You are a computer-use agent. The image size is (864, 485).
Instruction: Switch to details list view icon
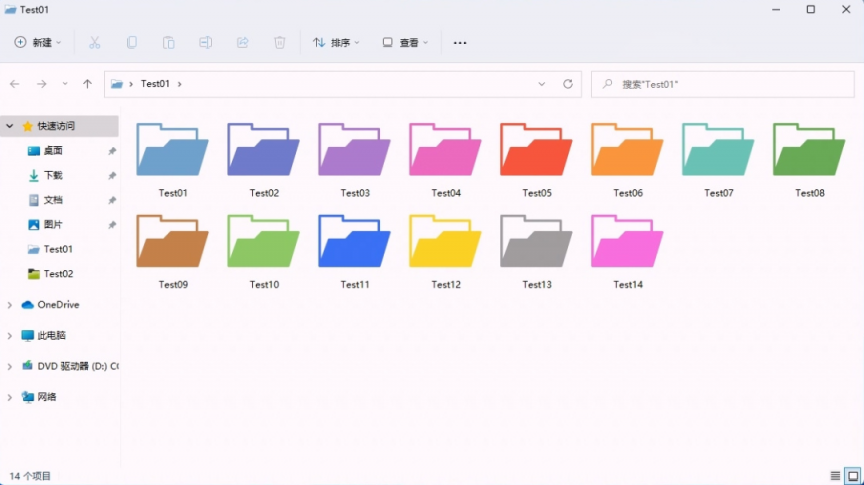tap(835, 475)
